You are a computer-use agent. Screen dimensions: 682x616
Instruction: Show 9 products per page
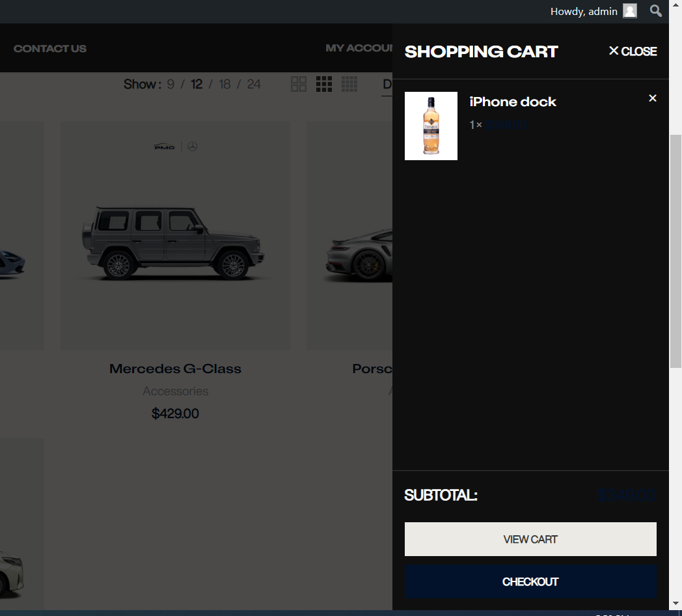(170, 84)
